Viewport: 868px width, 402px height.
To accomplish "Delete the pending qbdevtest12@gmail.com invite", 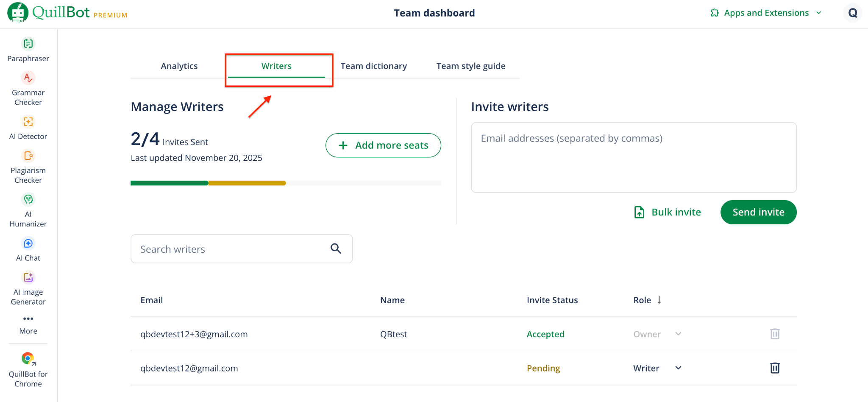I will pyautogui.click(x=774, y=368).
